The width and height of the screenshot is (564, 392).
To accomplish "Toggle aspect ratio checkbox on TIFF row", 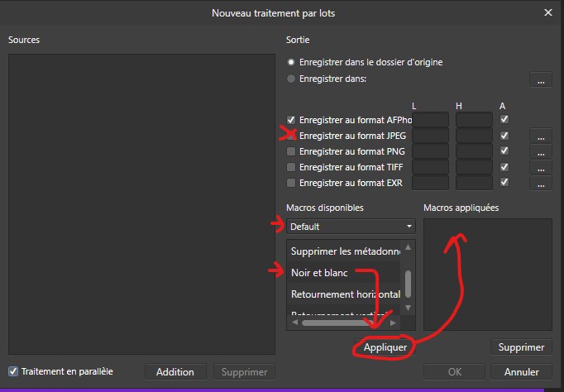I will point(504,167).
